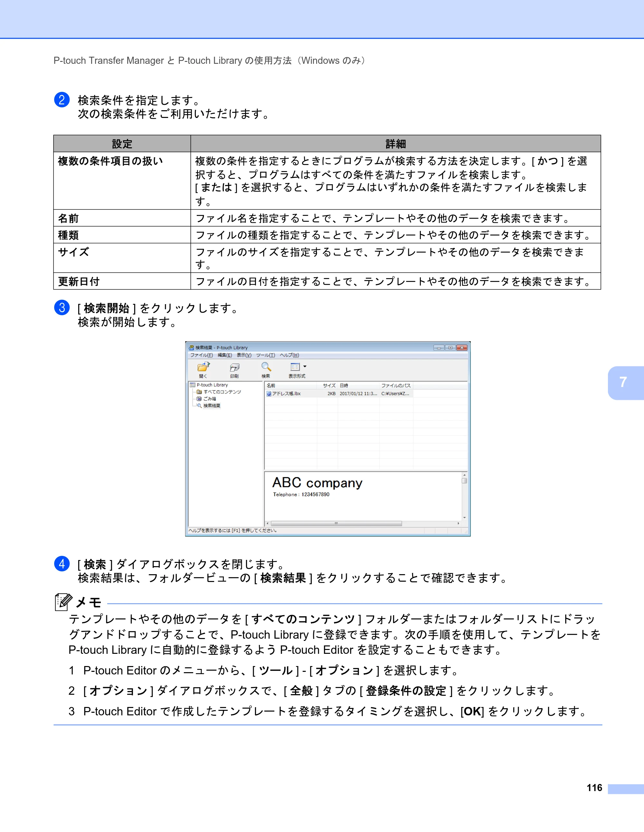Image resolution: width=644 pixels, height=832 pixels.
Task: Click the ファイルのパス column header
Action: click(396, 385)
